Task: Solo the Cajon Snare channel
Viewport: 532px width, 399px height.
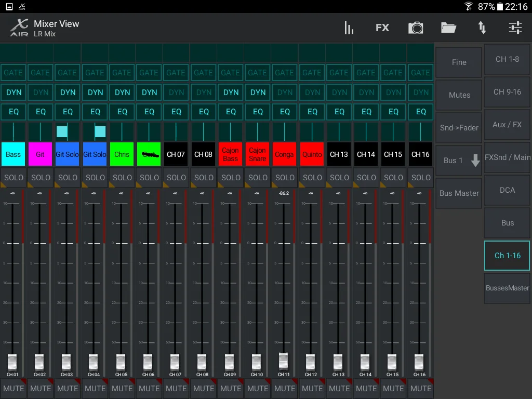Action: pos(258,178)
